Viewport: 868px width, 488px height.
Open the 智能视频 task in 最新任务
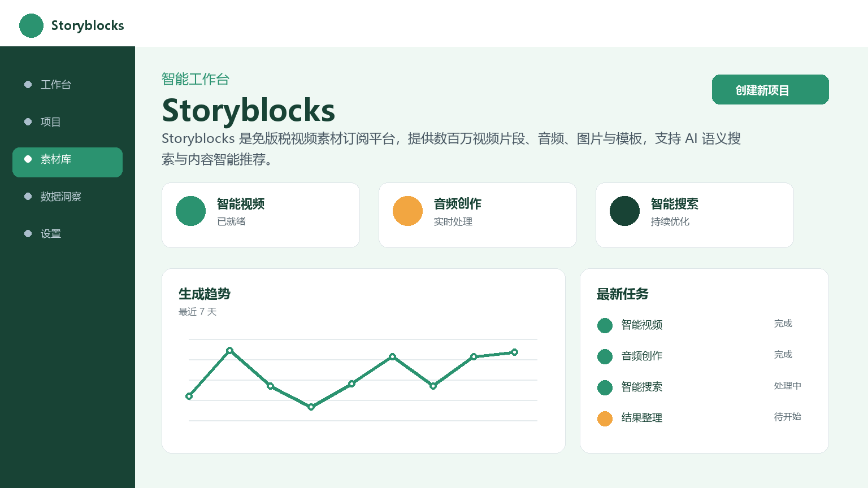(x=642, y=325)
